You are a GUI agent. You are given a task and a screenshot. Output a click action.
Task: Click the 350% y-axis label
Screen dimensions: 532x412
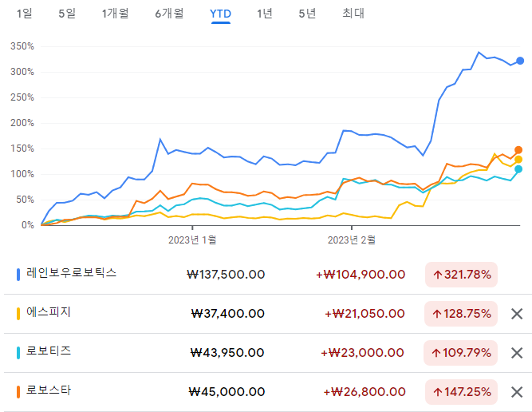[22, 46]
